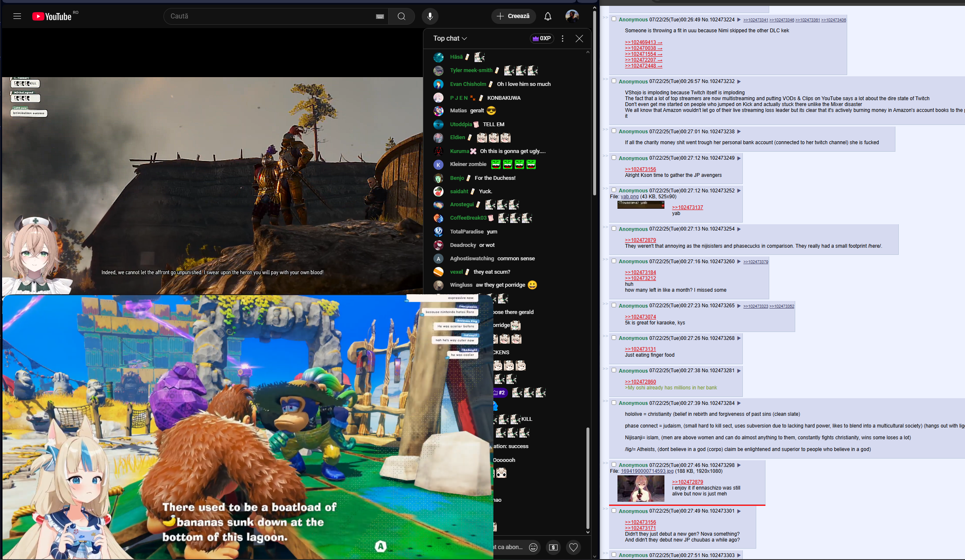Open the on-screen keyboard icon in search box

(380, 16)
